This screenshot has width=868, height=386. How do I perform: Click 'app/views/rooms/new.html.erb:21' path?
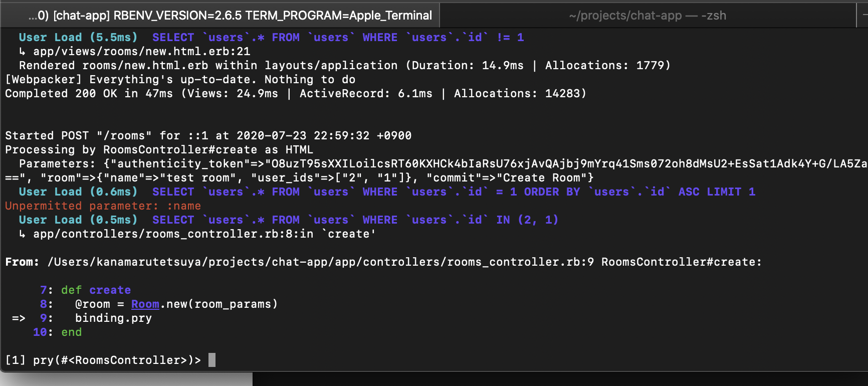pos(142,52)
